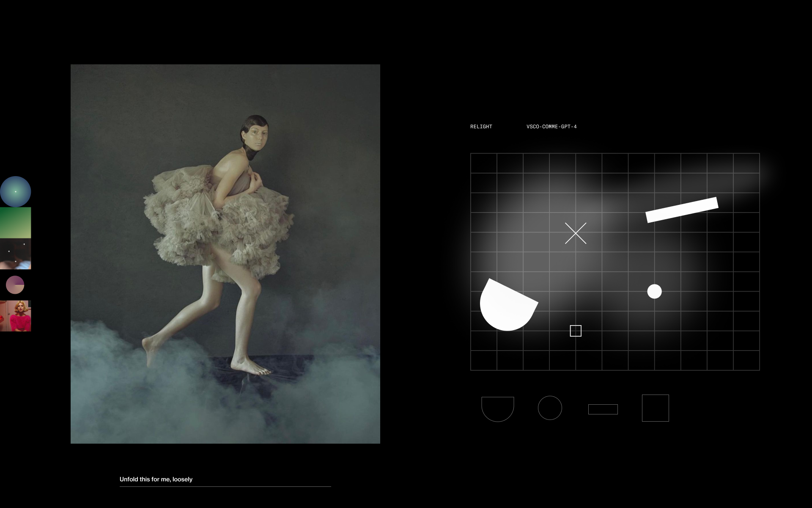Select the circle outline shape tool
The width and height of the screenshot is (812, 508).
(x=550, y=408)
